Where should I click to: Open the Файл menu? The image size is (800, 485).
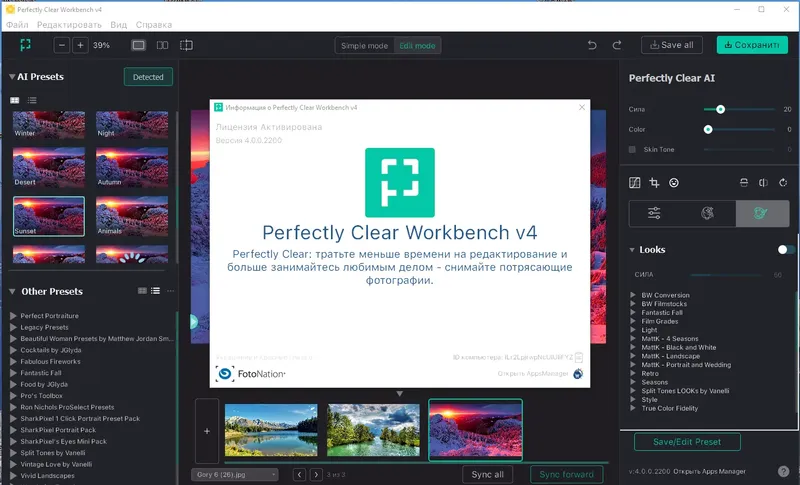[x=17, y=24]
